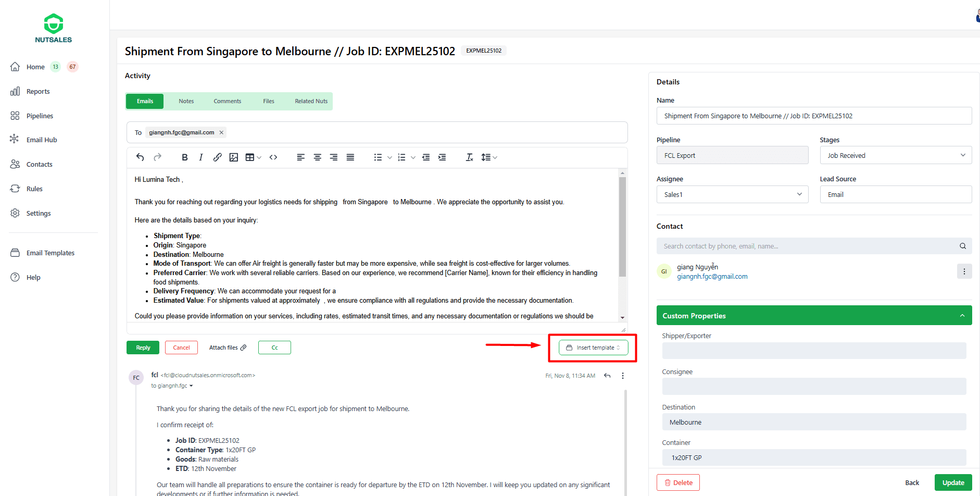Decrease indent
The width and height of the screenshot is (980, 496).
pyautogui.click(x=426, y=157)
